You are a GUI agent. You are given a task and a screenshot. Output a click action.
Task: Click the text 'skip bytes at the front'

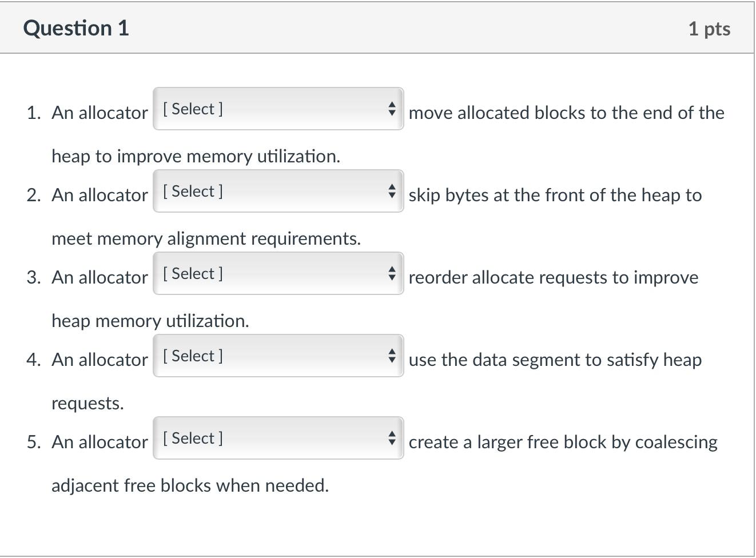coord(503,195)
